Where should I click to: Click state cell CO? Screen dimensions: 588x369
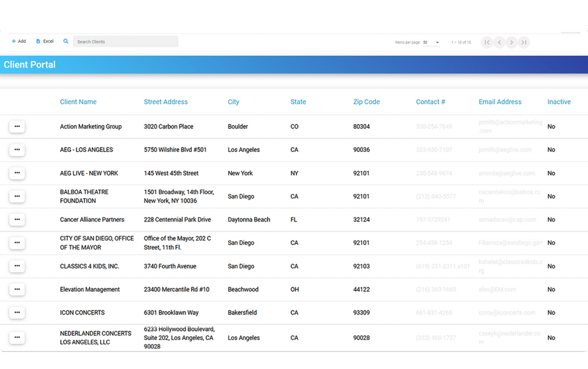point(295,126)
